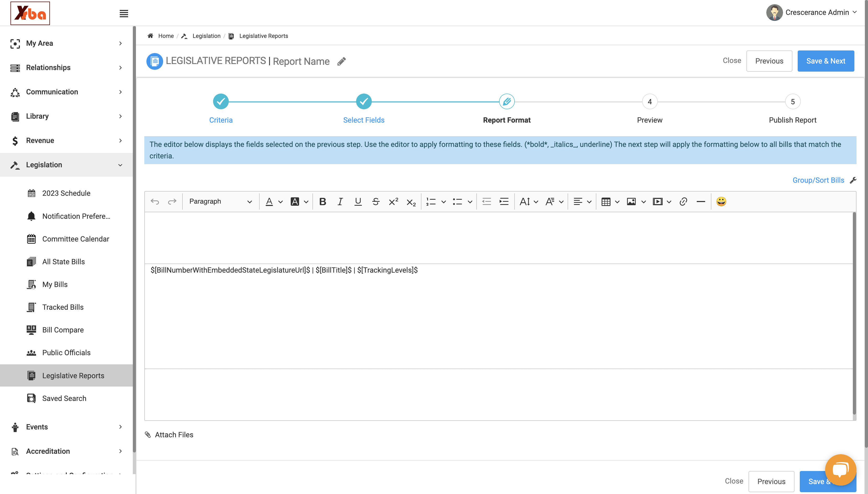Click top Previous button
Image resolution: width=868 pixels, height=494 pixels.
pyautogui.click(x=769, y=61)
